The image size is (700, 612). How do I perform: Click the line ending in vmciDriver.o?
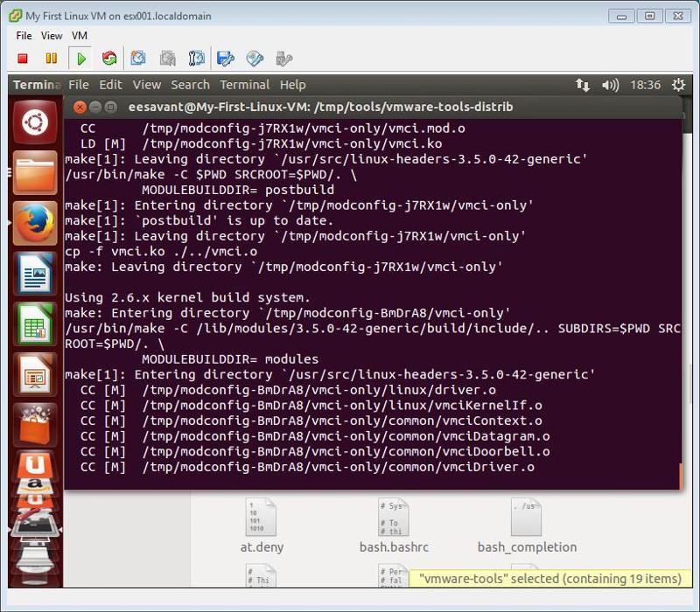tap(307, 467)
